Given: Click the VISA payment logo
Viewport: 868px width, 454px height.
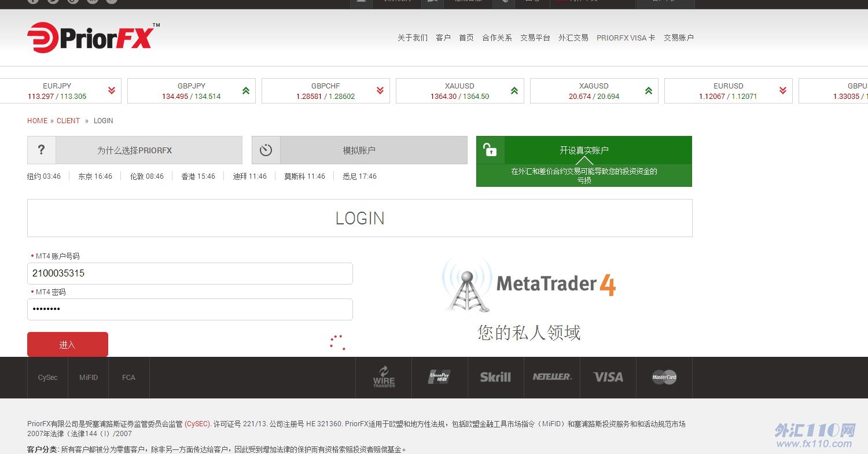Looking at the screenshot, I should click(x=608, y=377).
